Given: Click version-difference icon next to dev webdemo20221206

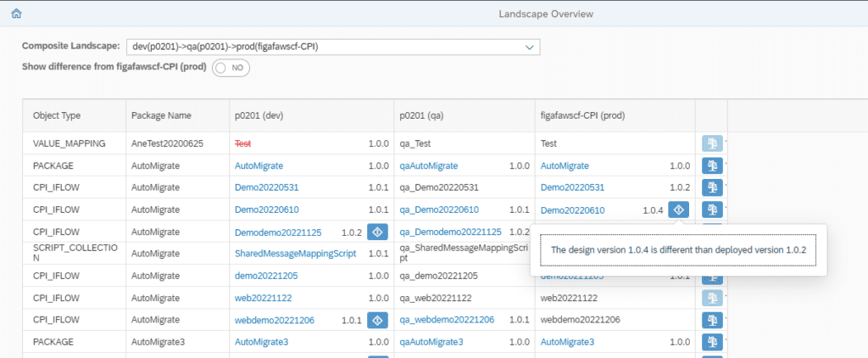Looking at the screenshot, I should (x=377, y=320).
